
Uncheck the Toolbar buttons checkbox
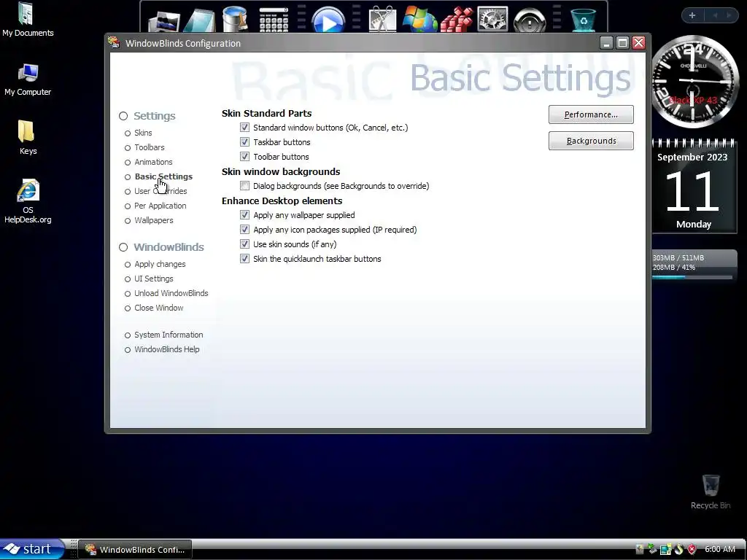coord(244,156)
